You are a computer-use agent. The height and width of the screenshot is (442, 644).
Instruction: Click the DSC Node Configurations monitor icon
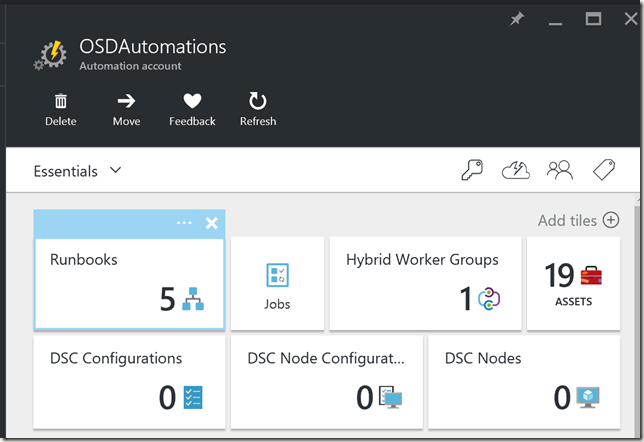(390, 397)
